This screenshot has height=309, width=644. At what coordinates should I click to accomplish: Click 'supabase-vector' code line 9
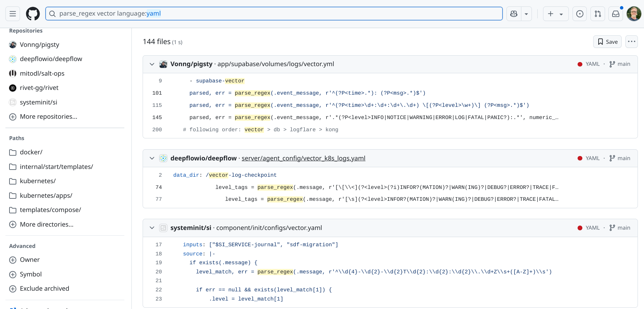[x=217, y=81]
